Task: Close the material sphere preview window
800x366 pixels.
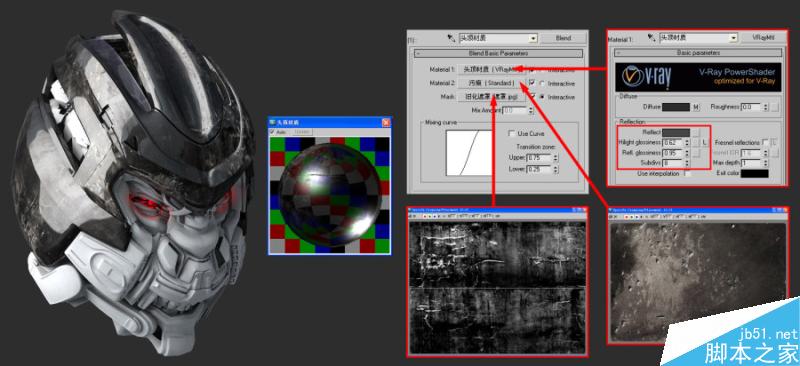Action: (386, 123)
